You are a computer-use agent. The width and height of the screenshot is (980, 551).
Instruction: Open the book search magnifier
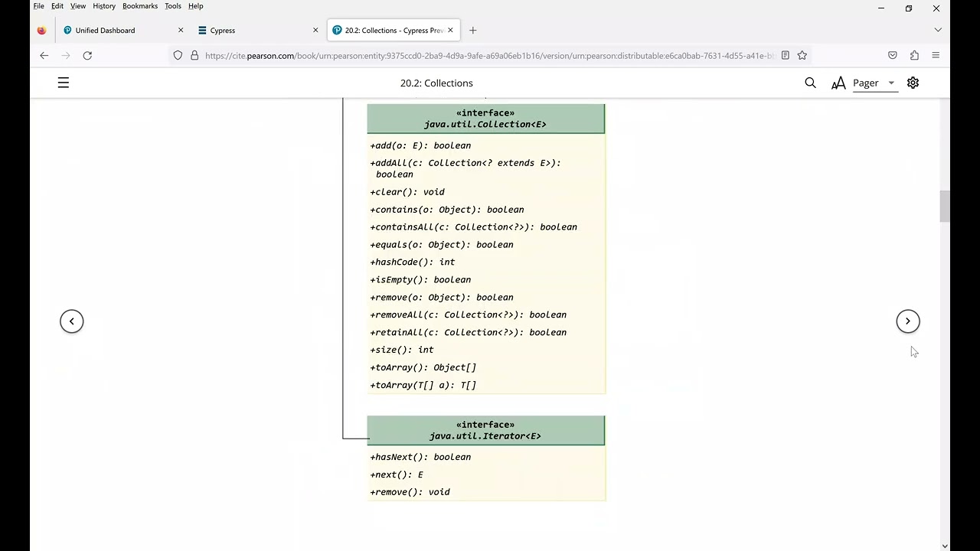(810, 83)
